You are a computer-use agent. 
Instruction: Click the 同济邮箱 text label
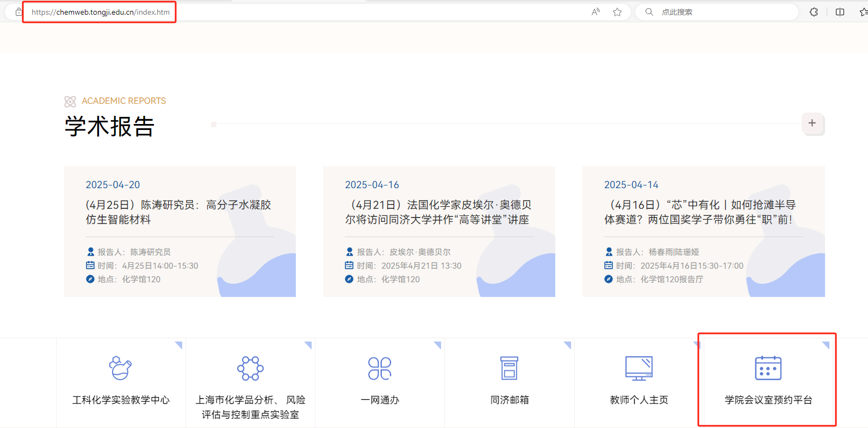tap(509, 400)
